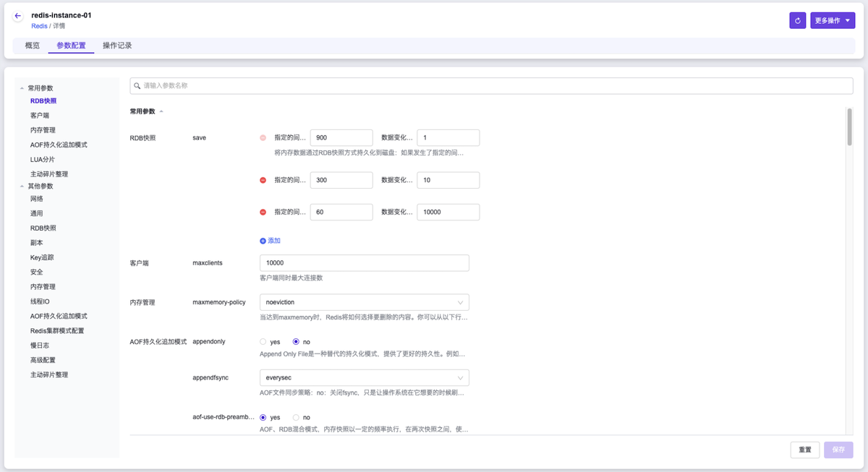Screen dimensions: 868x472
Task: Collapse the 常用参数 section heading arrow
Action: tap(161, 111)
